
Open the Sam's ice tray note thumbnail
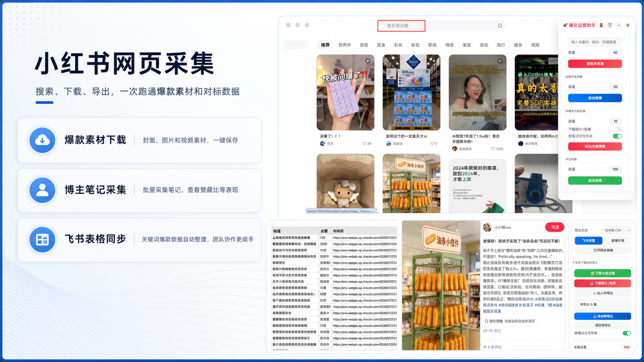(411, 92)
